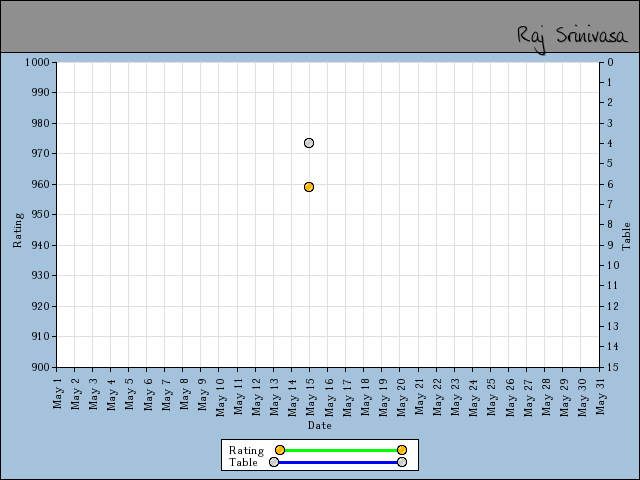The image size is (640, 480).
Task: Click the left orange marker in the legend
Action: [280, 450]
